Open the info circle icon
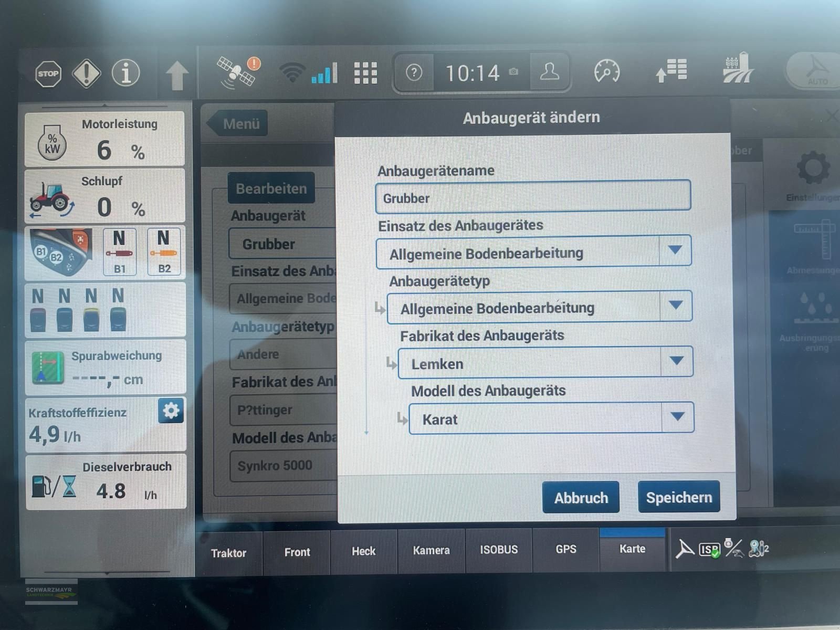The height and width of the screenshot is (630, 840). 126,73
